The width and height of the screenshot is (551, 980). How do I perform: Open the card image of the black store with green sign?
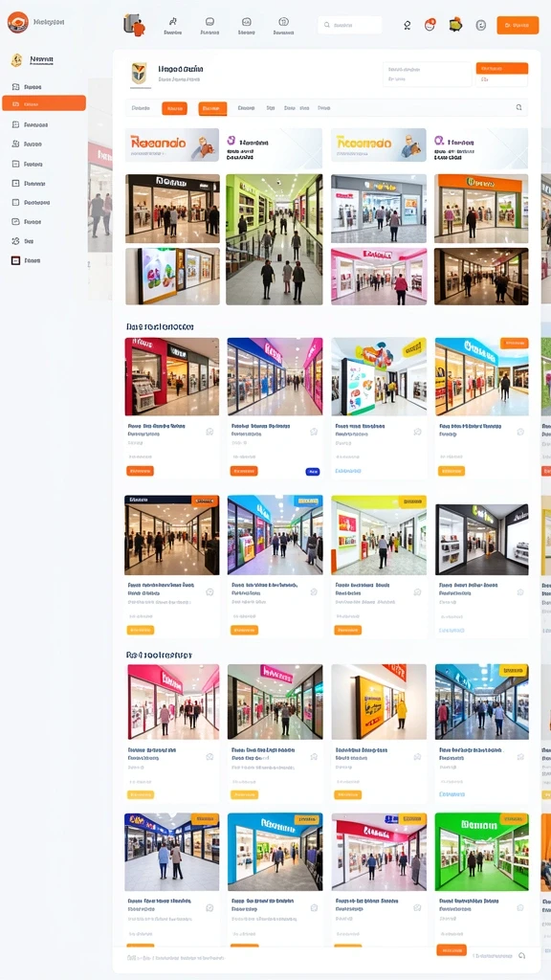coord(482,540)
